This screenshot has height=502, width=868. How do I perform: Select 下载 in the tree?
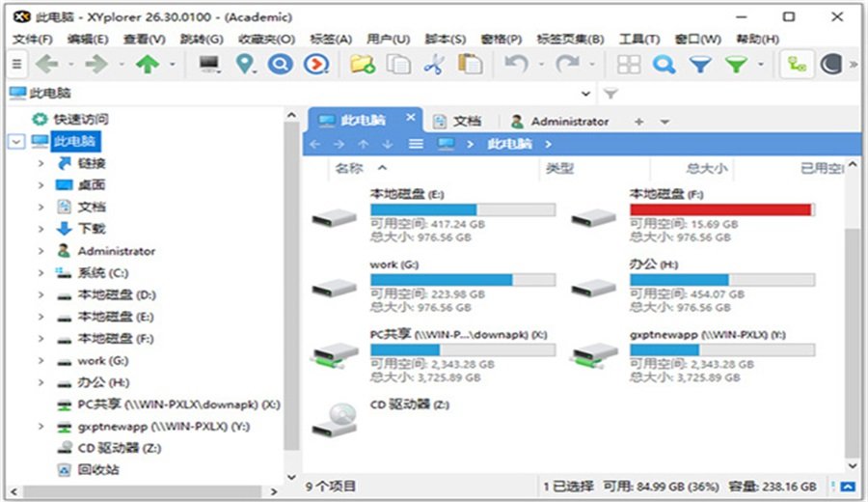pos(92,229)
